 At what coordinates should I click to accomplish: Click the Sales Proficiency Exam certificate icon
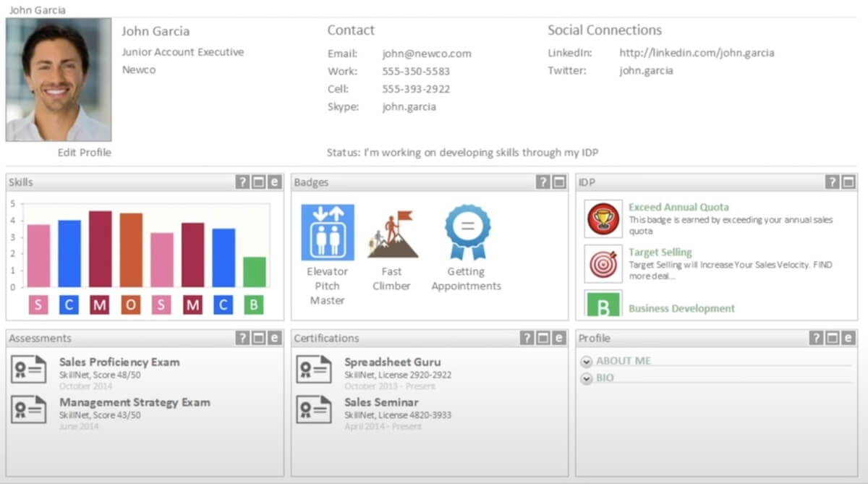pos(29,369)
